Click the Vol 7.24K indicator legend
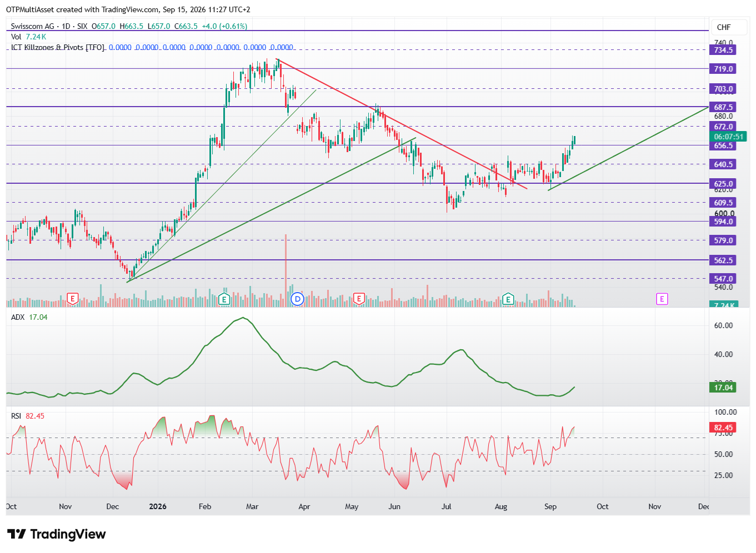The image size is (756, 553). tap(28, 37)
